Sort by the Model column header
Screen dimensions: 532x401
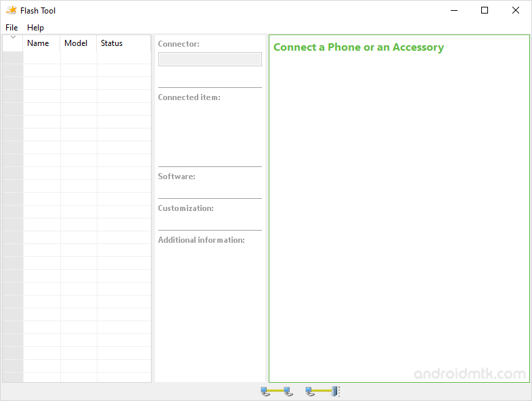(x=79, y=43)
